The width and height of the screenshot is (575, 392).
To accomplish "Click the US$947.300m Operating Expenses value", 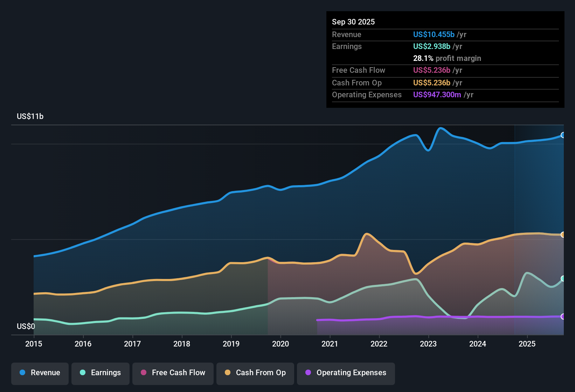I will coord(437,94).
